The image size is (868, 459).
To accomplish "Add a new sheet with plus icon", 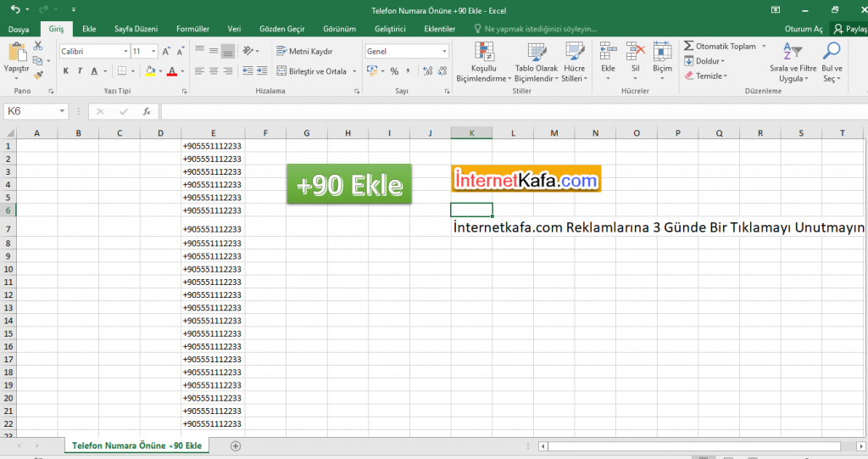I will pos(236,445).
